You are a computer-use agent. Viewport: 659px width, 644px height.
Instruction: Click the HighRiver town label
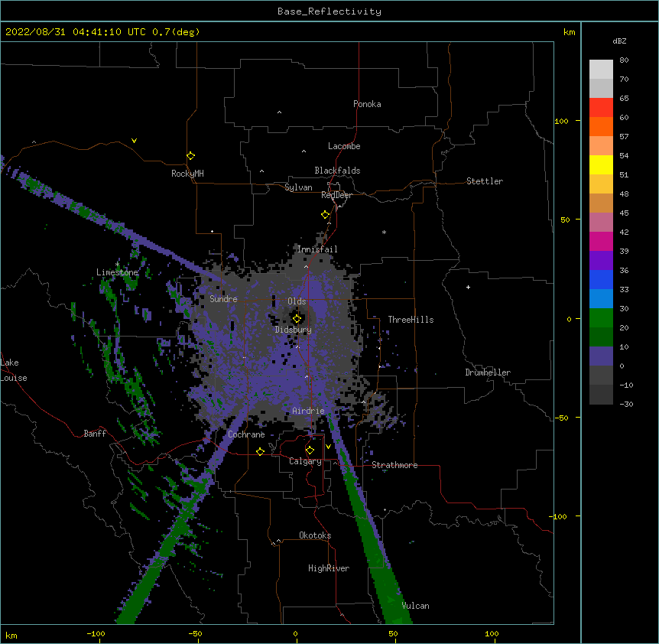(329, 568)
